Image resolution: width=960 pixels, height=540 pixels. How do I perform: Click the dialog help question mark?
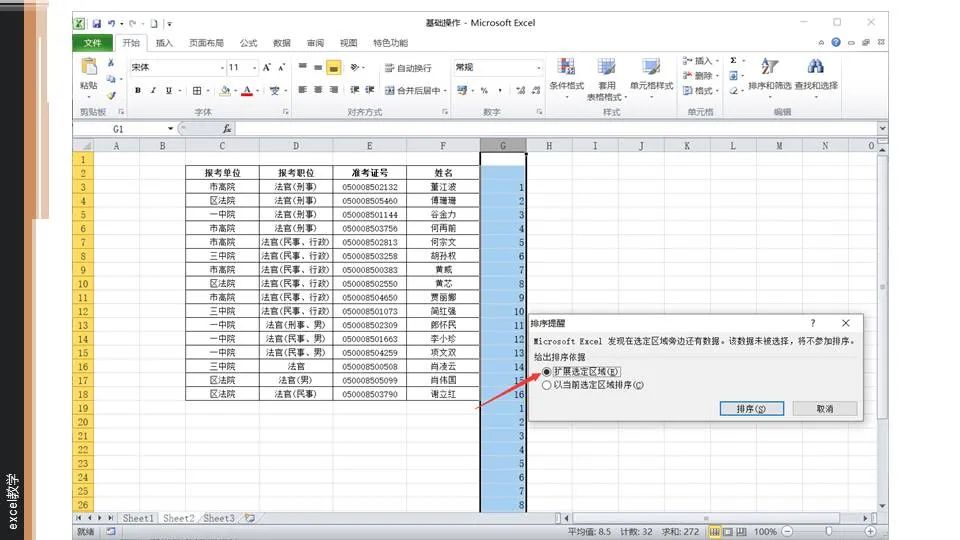pyautogui.click(x=812, y=323)
